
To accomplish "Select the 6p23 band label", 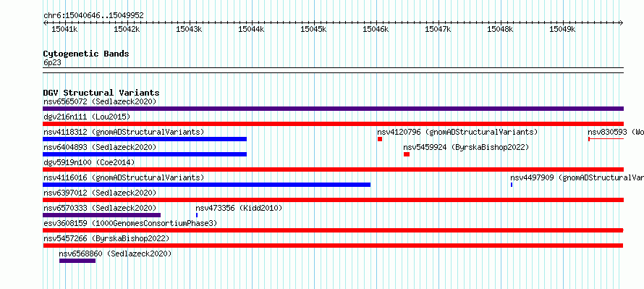I will pos(52,62).
